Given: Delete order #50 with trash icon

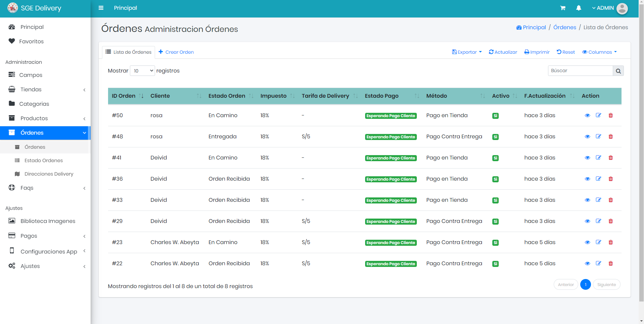Looking at the screenshot, I should (x=610, y=115).
